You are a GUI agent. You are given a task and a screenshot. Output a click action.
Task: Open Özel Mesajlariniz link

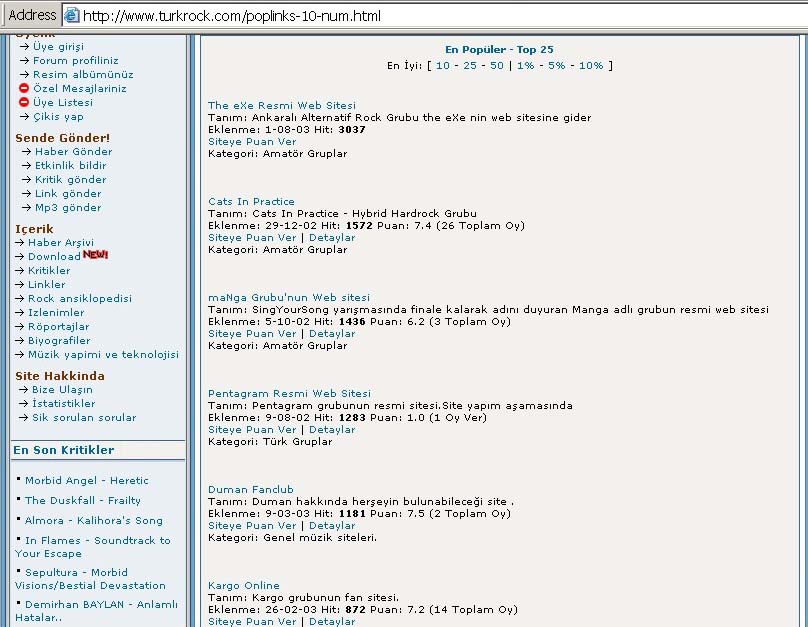[x=80, y=88]
